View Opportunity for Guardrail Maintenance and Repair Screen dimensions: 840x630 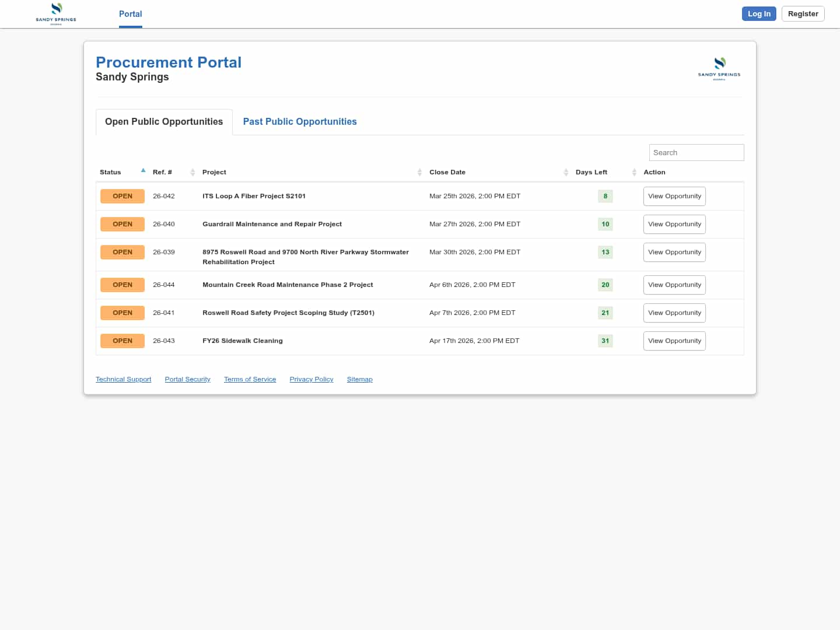(x=674, y=224)
